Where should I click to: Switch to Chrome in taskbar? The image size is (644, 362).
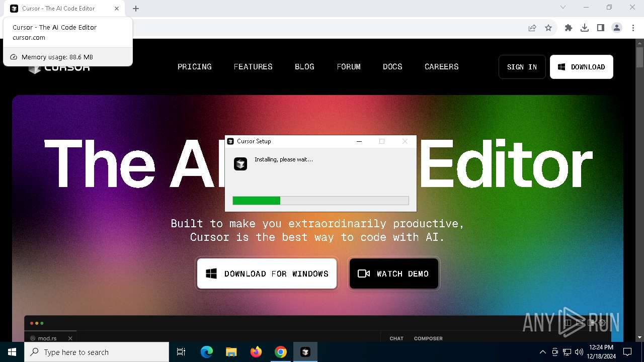281,352
